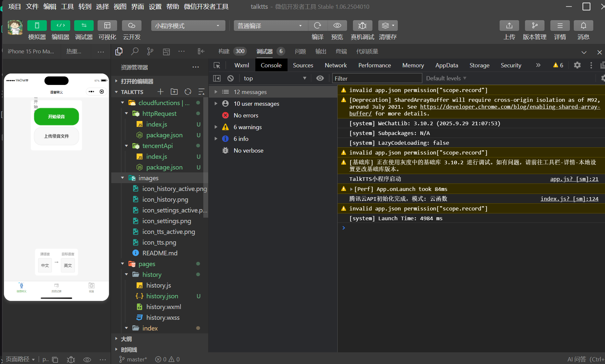Clear cache with the 清缓存 icon
The width and height of the screenshot is (605, 364).
(x=388, y=26)
